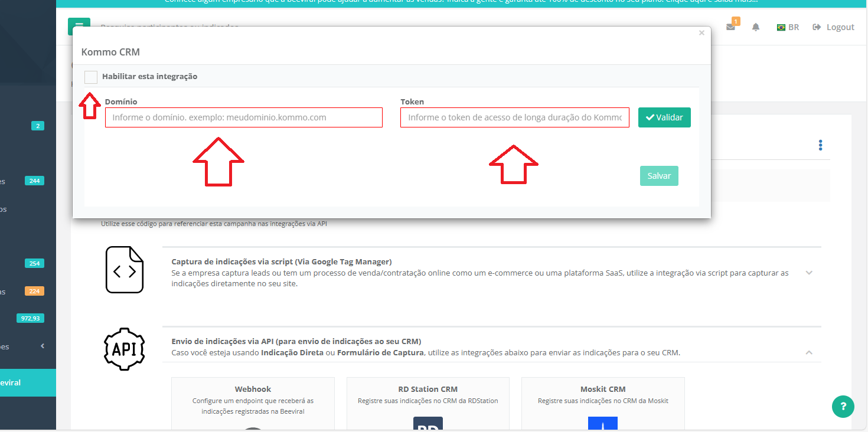Click the API gear icon
This screenshot has height=432, width=868.
124,349
